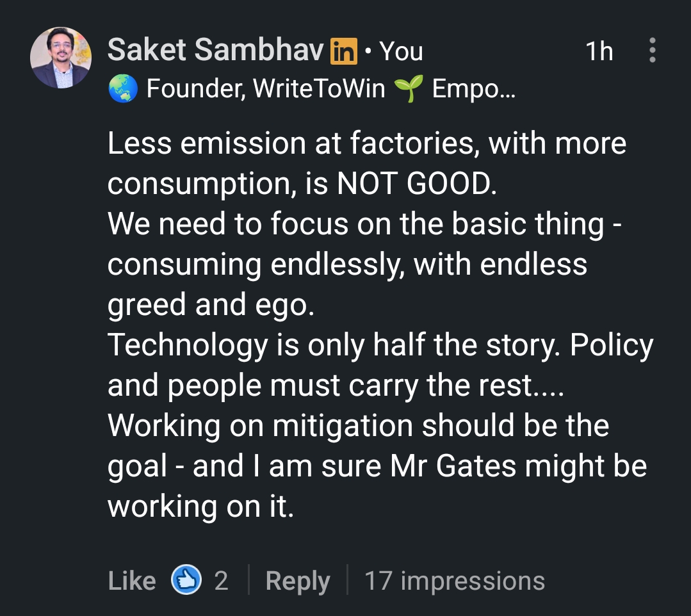Click the 1h comment timestamp
Image resolution: width=691 pixels, height=616 pixels.
599,51
